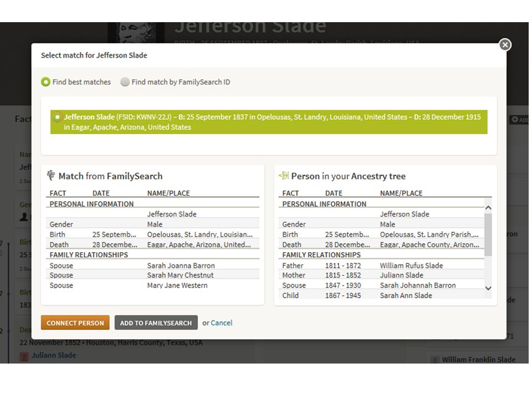Click Juliann Slade thumbnail in background page
The width and height of the screenshot is (532, 399).
pyautogui.click(x=24, y=356)
